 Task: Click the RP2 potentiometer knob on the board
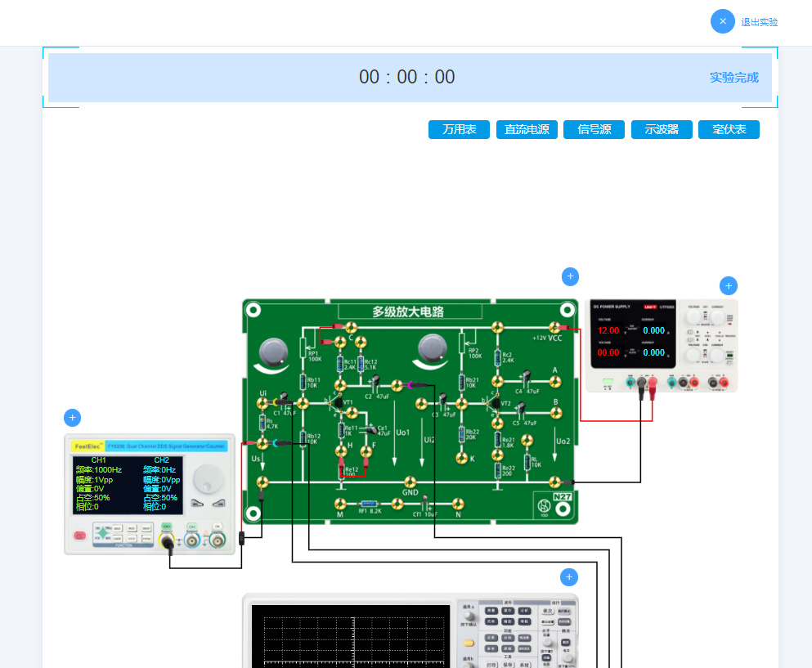(x=433, y=352)
